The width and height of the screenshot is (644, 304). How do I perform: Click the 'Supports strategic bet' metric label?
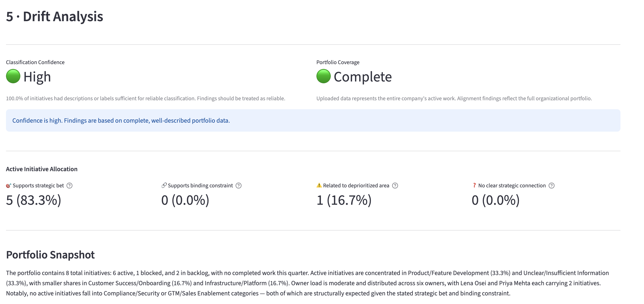(38, 185)
